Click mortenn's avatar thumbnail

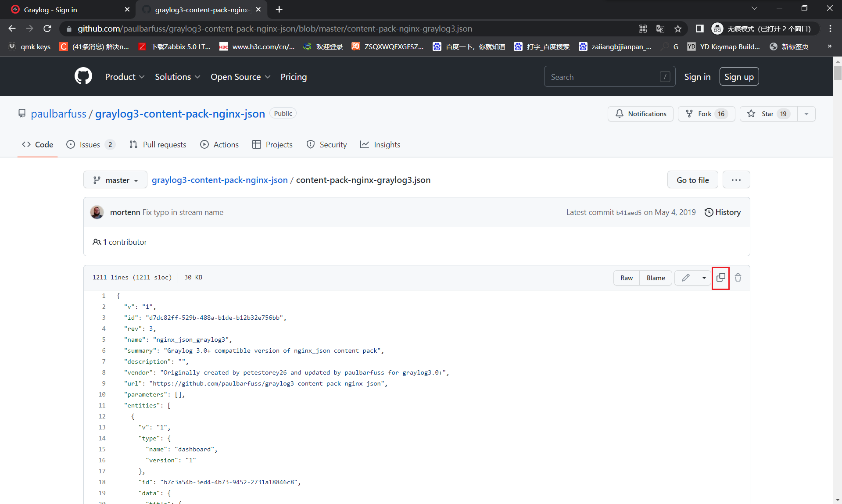(x=97, y=212)
